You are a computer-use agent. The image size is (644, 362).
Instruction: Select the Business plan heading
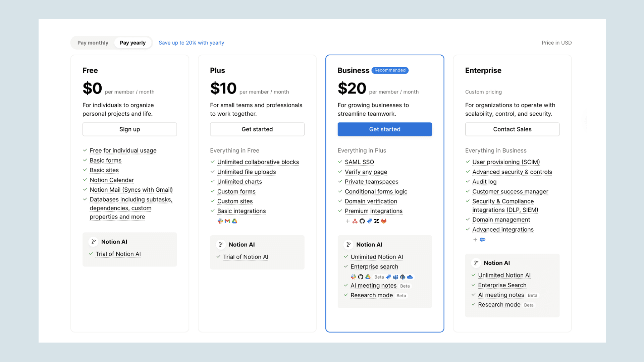(353, 70)
